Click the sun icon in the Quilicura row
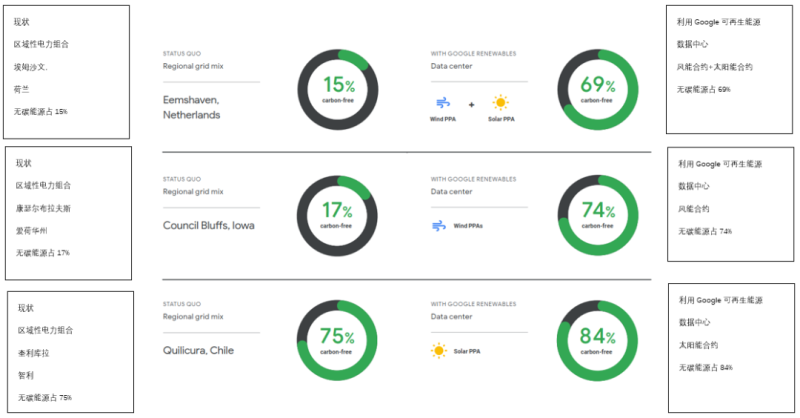 pyautogui.click(x=438, y=350)
